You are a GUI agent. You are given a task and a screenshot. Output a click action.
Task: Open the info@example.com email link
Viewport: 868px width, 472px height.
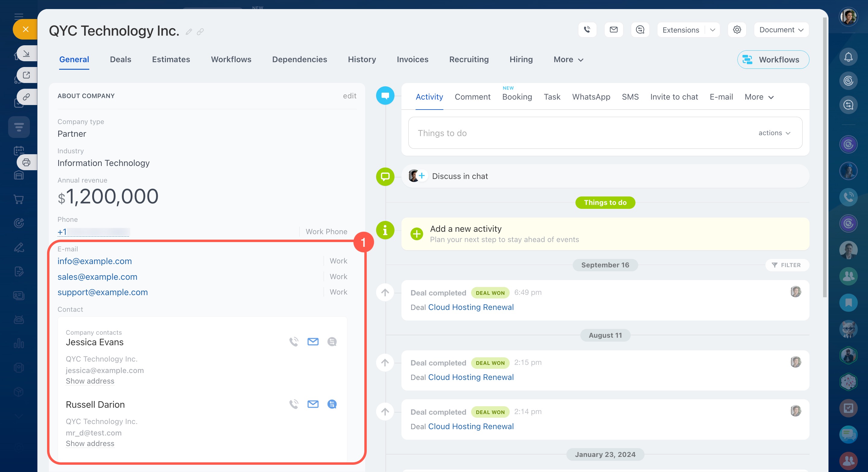tap(94, 261)
